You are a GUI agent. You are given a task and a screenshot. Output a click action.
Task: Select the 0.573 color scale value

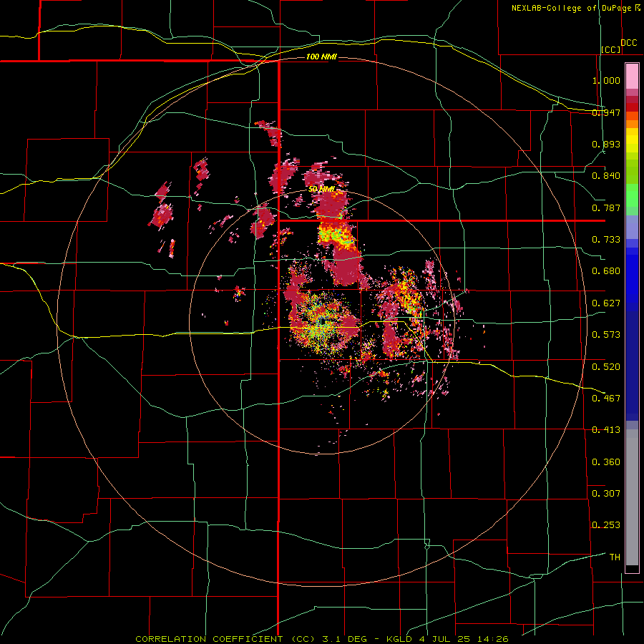[606, 335]
